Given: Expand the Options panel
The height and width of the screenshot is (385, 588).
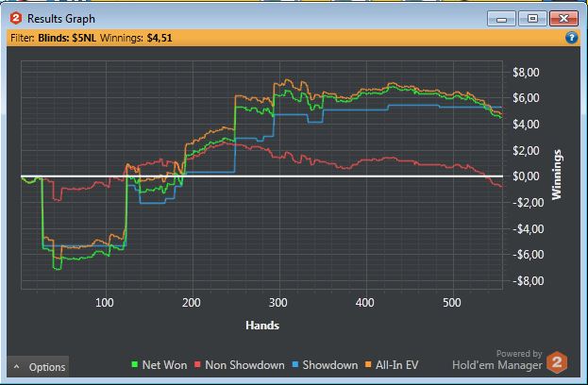Looking at the screenshot, I should [38, 367].
